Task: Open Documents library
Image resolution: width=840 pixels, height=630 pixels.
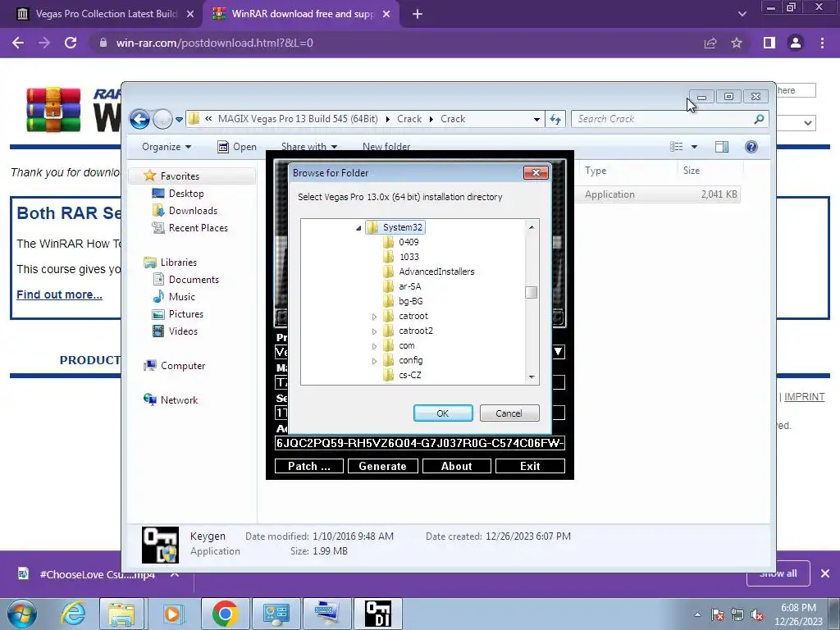Action: pos(194,280)
